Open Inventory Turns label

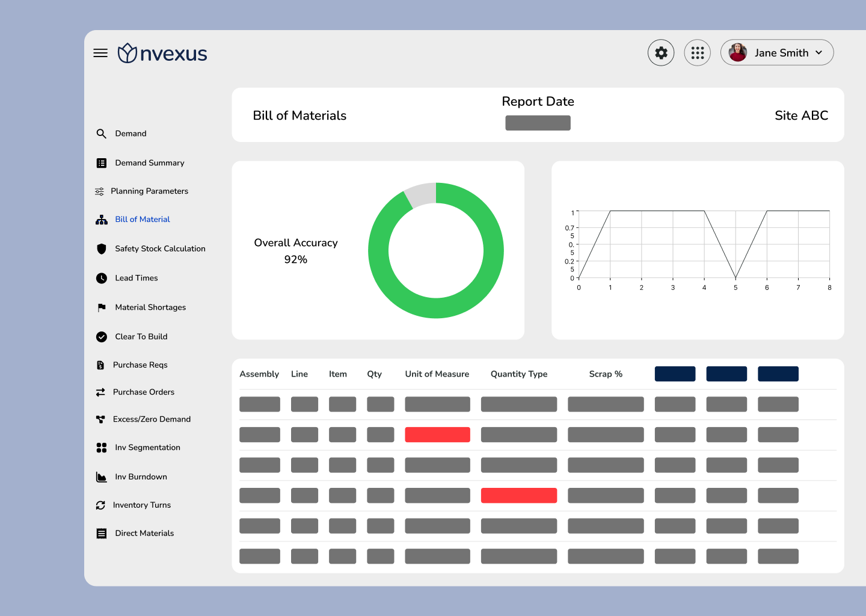pos(142,505)
